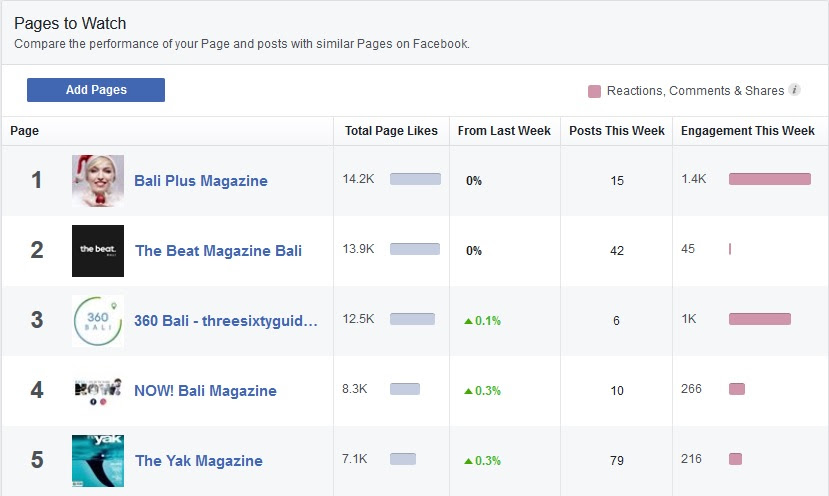Open the 360 Bali threesixtyguide link
This screenshot has height=496, width=829.
(226, 321)
